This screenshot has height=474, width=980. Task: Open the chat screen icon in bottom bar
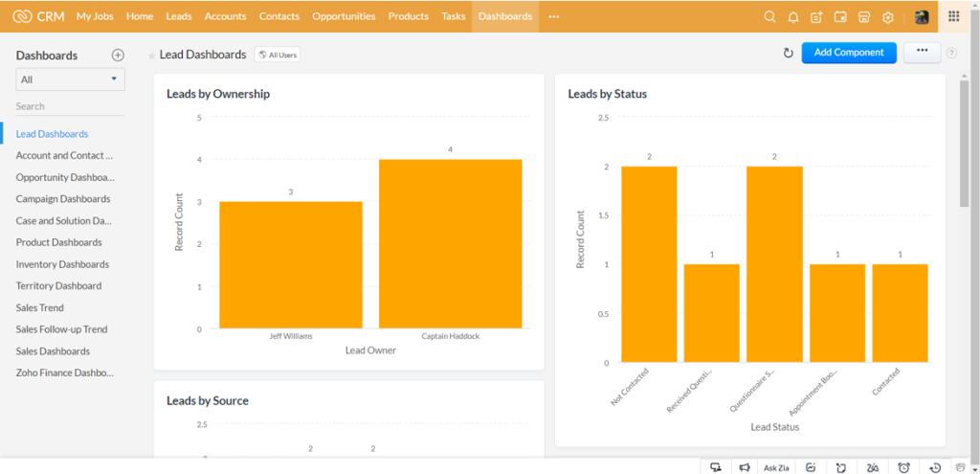click(x=716, y=466)
